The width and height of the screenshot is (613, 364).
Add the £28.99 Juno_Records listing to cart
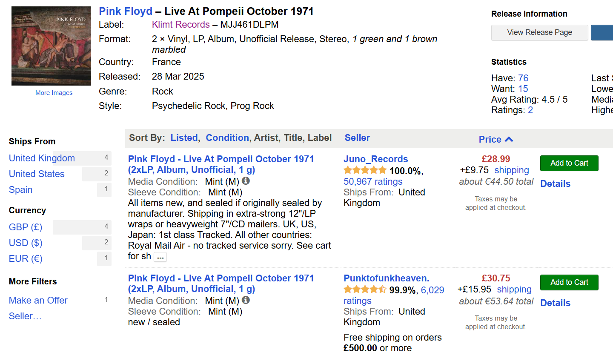pyautogui.click(x=569, y=163)
